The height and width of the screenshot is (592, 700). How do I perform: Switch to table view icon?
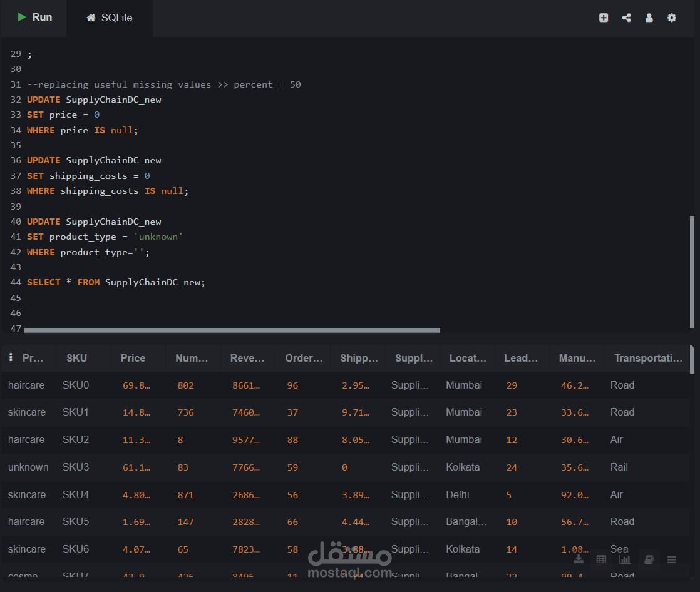point(601,559)
